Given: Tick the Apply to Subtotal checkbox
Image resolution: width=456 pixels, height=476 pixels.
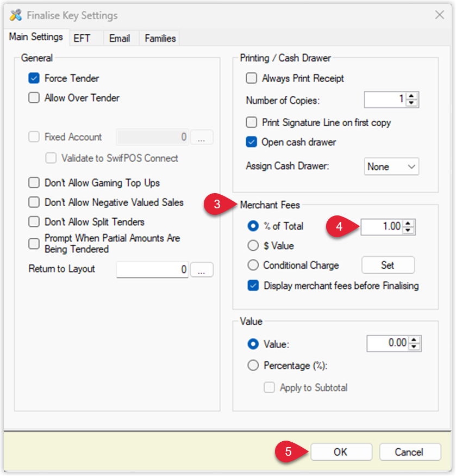Looking at the screenshot, I should tap(270, 387).
